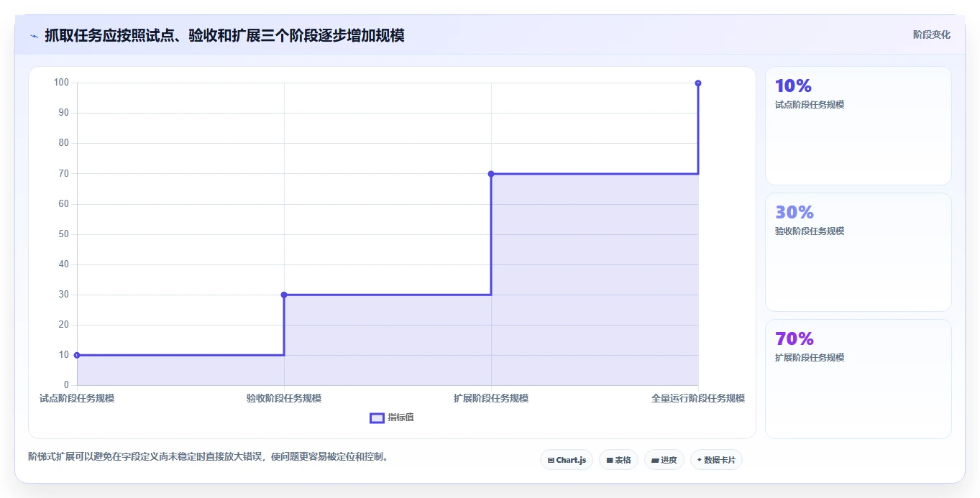This screenshot has height=498, width=980.
Task: Click the 指标值 legend color box
Action: 377,418
